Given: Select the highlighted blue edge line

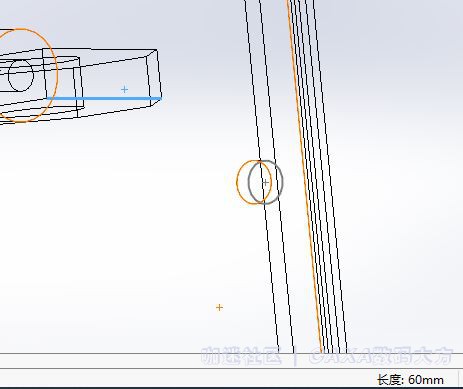Looking at the screenshot, I should point(104,98).
